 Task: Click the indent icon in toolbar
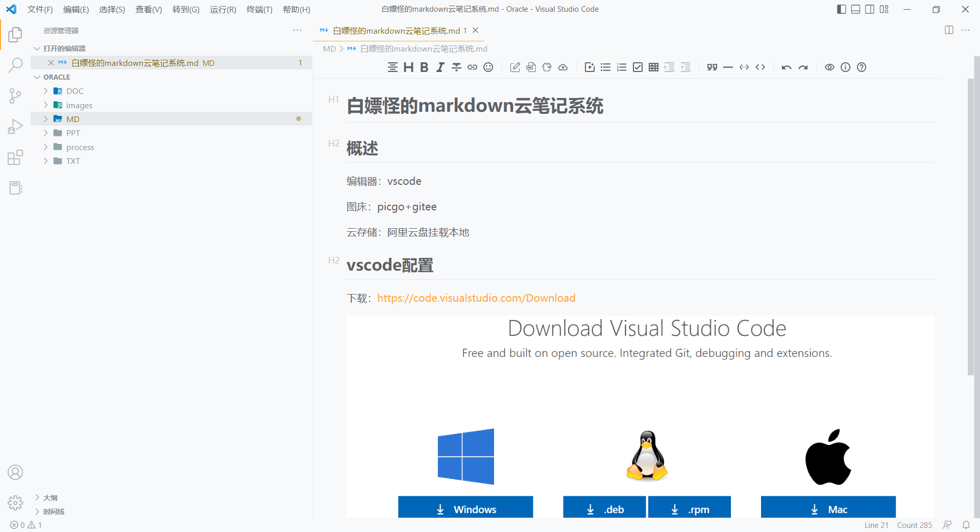pos(669,67)
